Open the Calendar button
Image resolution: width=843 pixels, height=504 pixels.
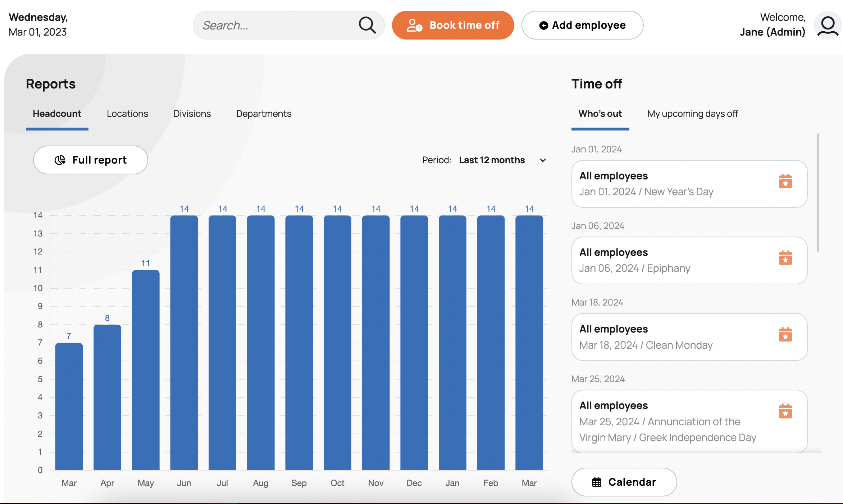(624, 482)
